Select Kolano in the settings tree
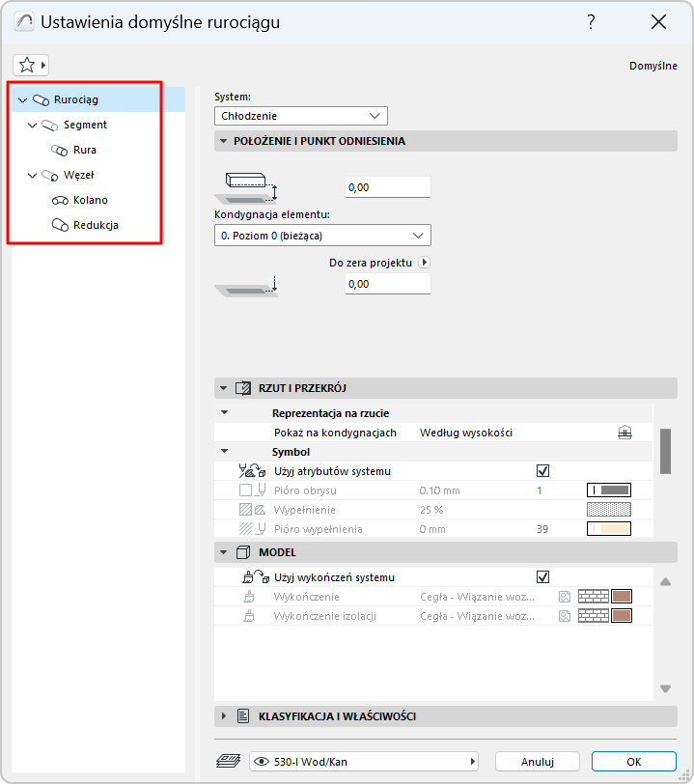This screenshot has width=694, height=784. click(91, 200)
